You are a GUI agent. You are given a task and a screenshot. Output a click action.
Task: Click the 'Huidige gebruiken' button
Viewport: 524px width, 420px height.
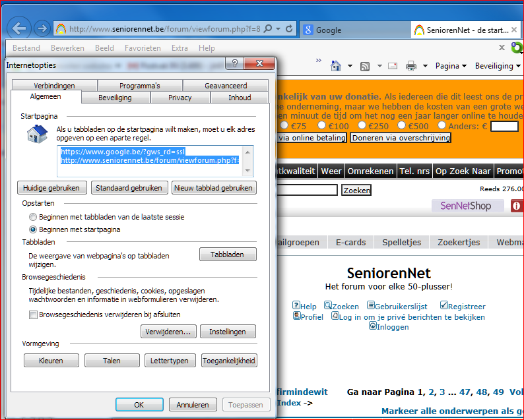(x=51, y=188)
